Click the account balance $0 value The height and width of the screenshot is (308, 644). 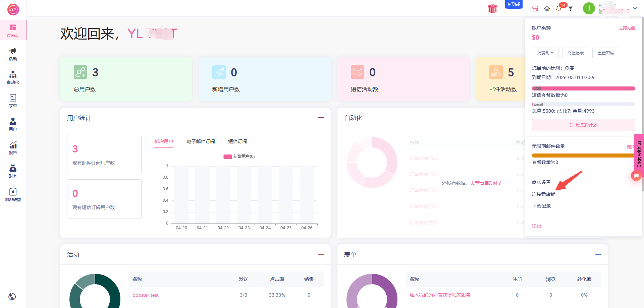tap(536, 38)
